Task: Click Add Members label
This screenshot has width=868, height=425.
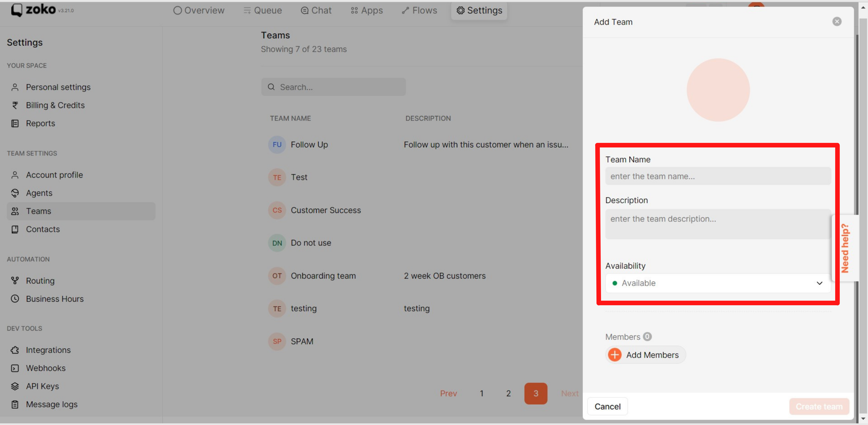Action: tap(652, 355)
